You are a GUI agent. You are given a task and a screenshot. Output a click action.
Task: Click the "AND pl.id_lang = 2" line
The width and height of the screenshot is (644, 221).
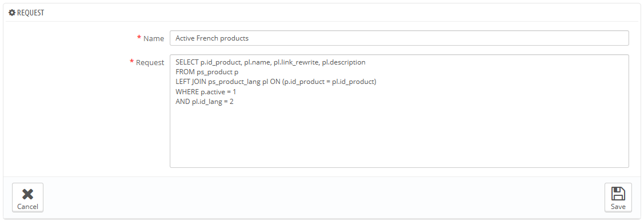[205, 102]
